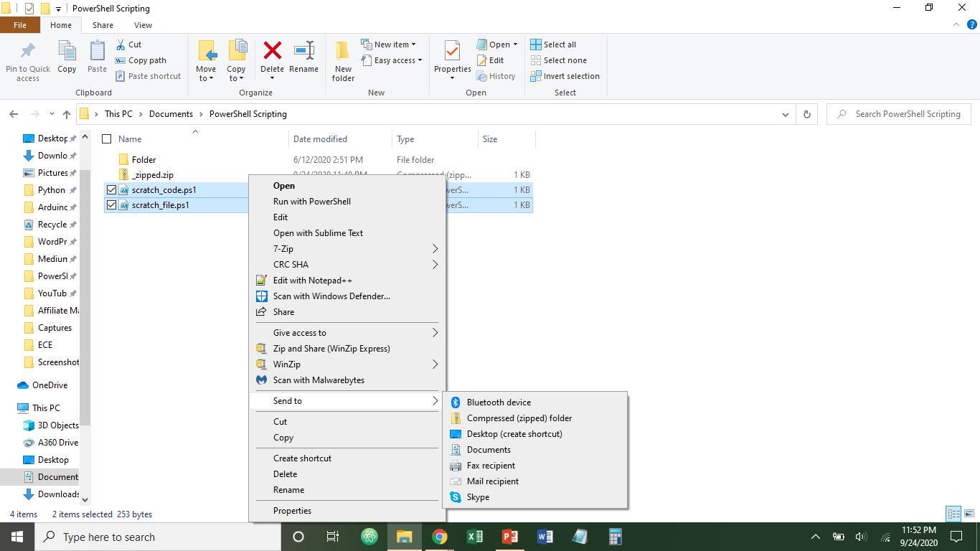Uncheck scratch_code.ps1 in the file list
Screen dimensions: 980x551
tap(112, 189)
